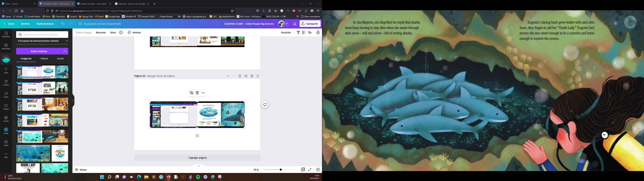Open the Fondo panel in the Canva sidebar
644x181 pixels.
pos(6,119)
